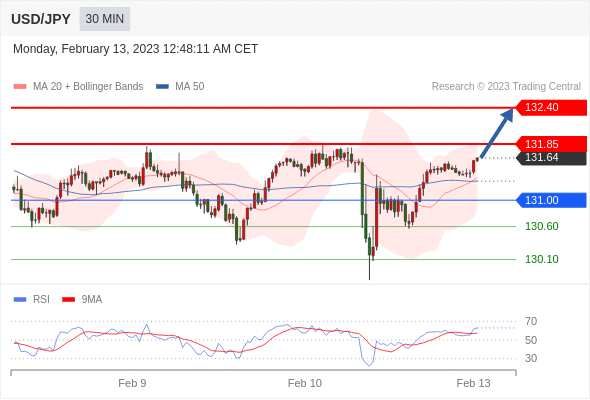This screenshot has height=400, width=590.
Task: Click the RSI legend swatch
Action: point(20,300)
